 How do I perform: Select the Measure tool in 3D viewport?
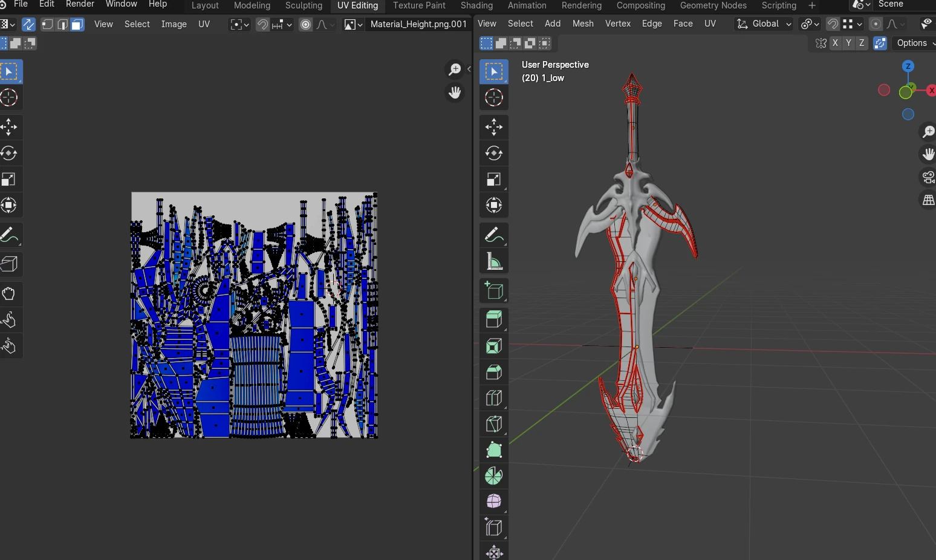pos(494,262)
